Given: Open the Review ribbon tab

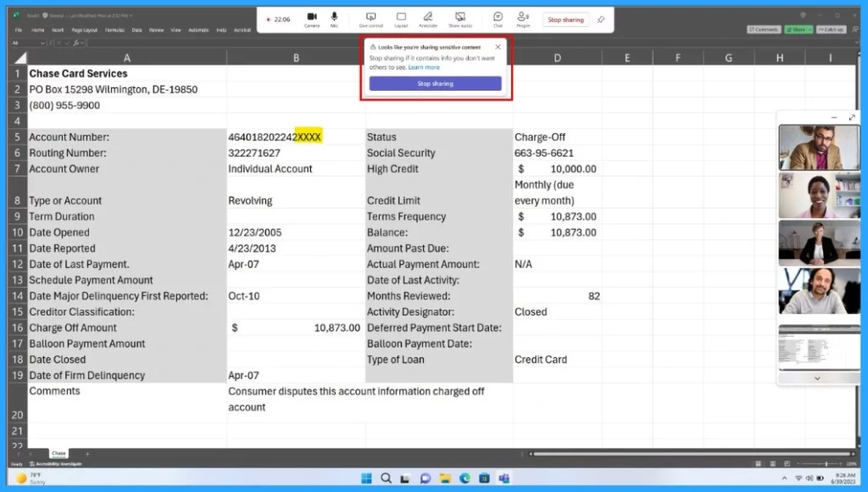Looking at the screenshot, I should 156,30.
